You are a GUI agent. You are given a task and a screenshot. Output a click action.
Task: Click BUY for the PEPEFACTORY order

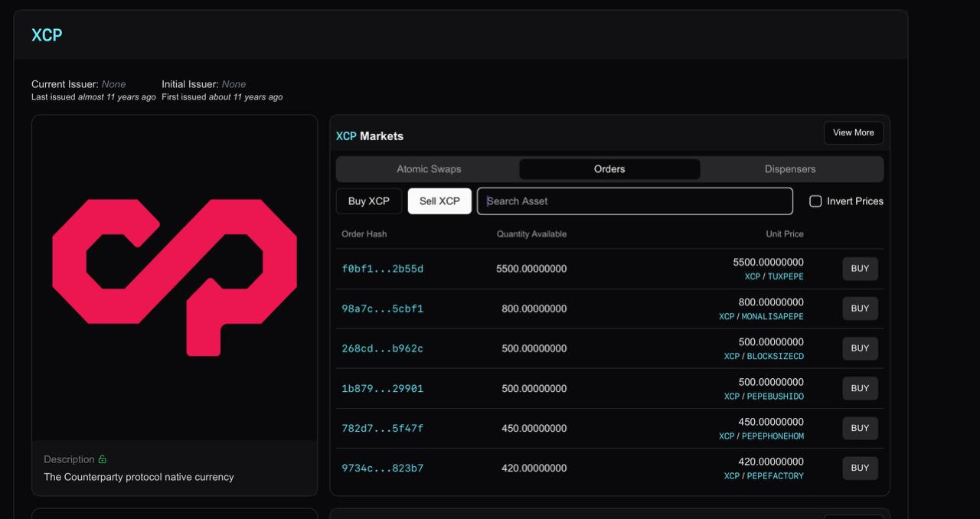[x=860, y=468]
